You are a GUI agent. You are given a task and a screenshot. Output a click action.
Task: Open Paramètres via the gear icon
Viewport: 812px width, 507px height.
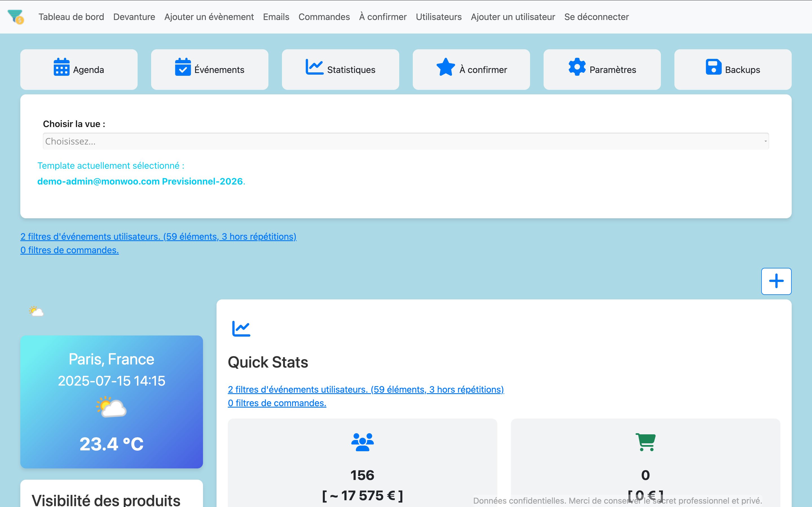pyautogui.click(x=577, y=67)
